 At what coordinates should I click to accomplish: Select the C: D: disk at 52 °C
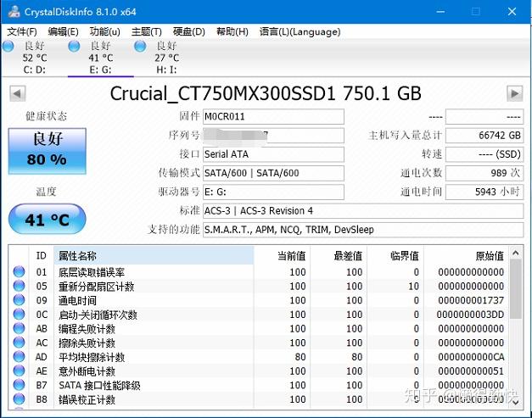coord(35,58)
